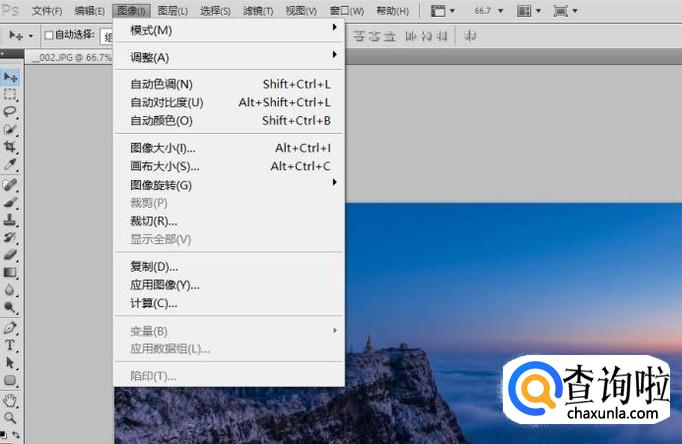
Task: Expand the 模式(M) submenu
Action: point(229,30)
